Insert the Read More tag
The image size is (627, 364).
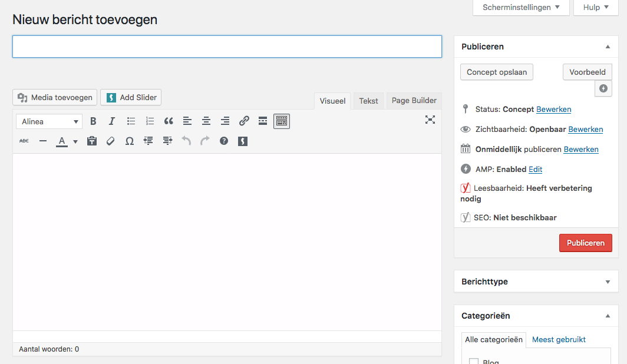[263, 121]
